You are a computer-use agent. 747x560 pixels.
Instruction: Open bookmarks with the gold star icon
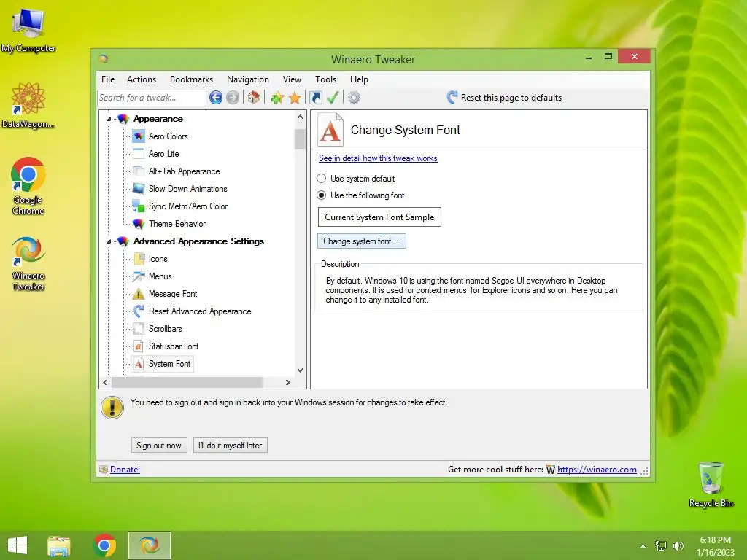(295, 98)
